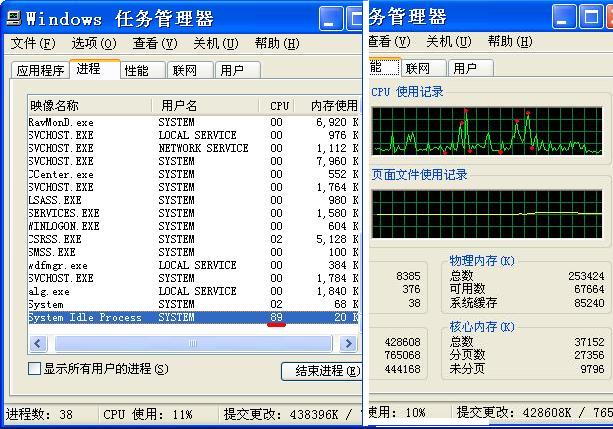Select the System Idle Process row
Screen dimensions: 613x429
[194, 317]
